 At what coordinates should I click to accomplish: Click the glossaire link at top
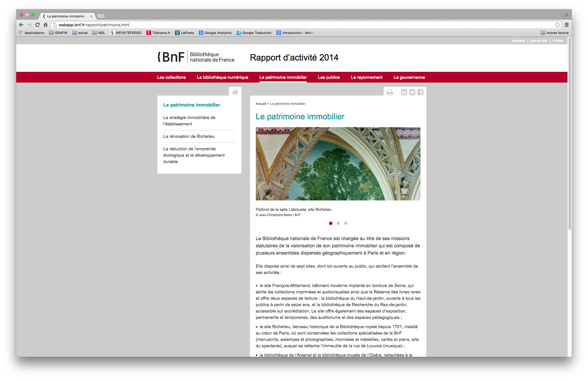(x=518, y=41)
